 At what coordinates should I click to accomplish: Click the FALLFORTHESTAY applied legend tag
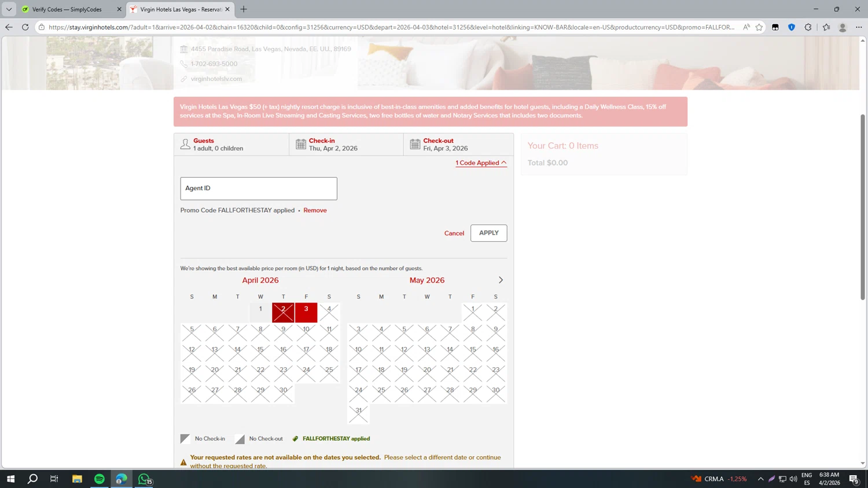(331, 439)
